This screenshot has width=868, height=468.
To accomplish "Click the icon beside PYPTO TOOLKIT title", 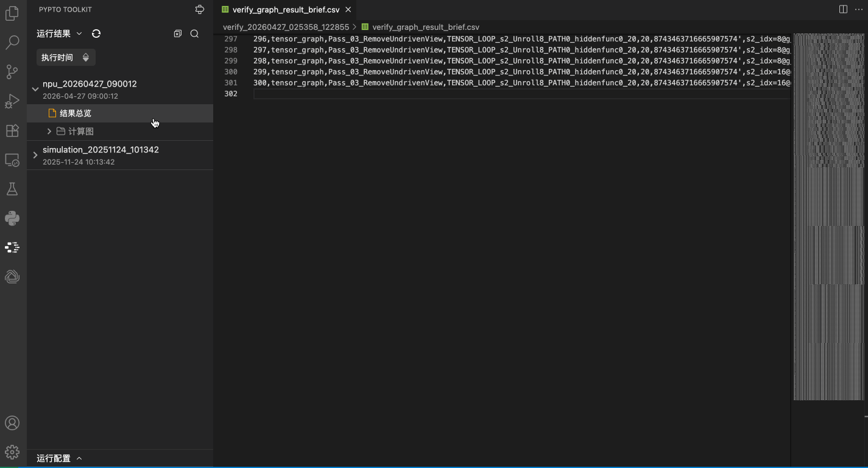I will (x=200, y=9).
